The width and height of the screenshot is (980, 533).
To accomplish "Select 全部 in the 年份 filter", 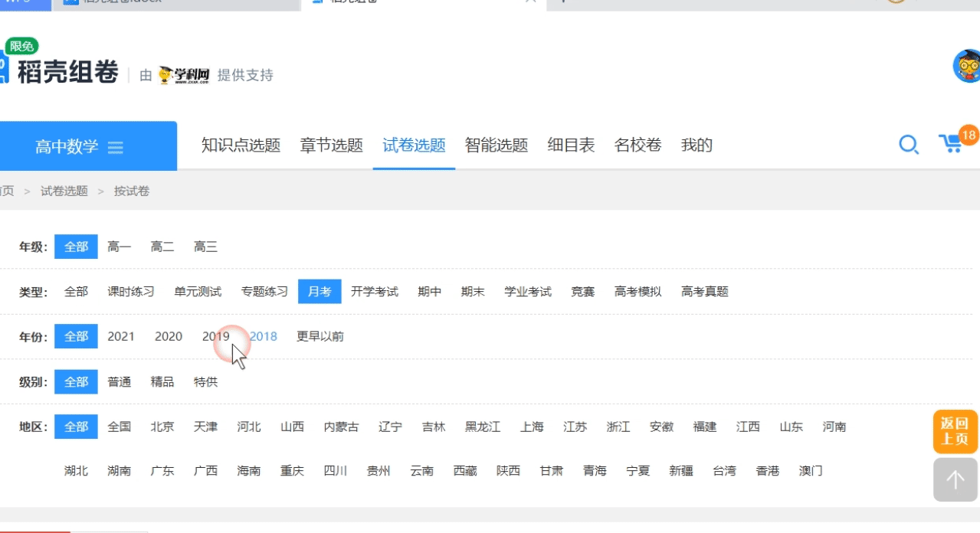I will point(76,336).
